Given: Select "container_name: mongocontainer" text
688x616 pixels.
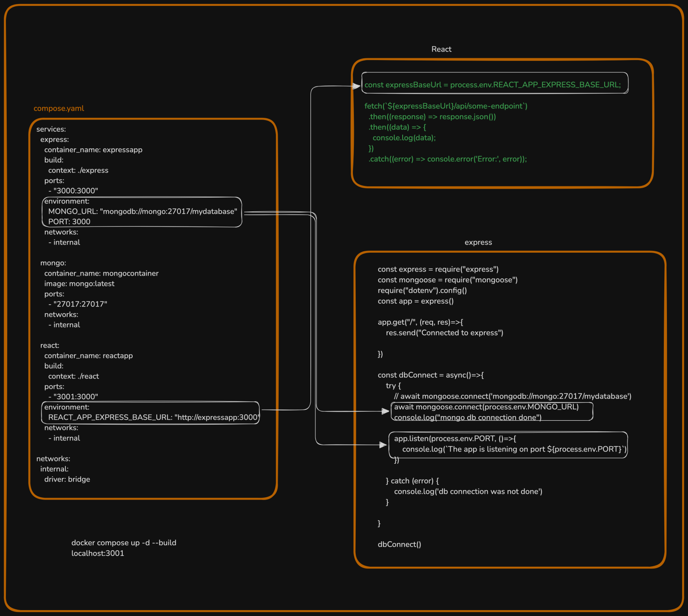Looking at the screenshot, I should pos(101,273).
